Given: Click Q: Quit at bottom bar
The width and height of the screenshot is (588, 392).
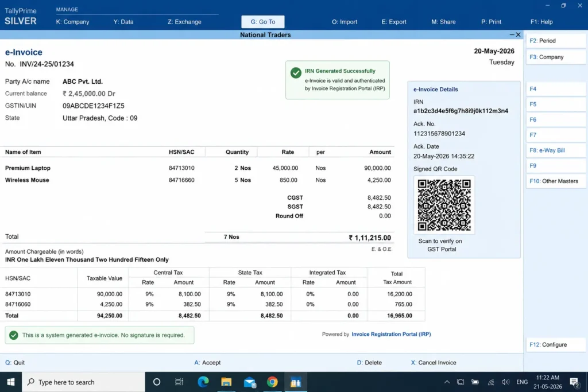Looking at the screenshot, I should (15, 362).
